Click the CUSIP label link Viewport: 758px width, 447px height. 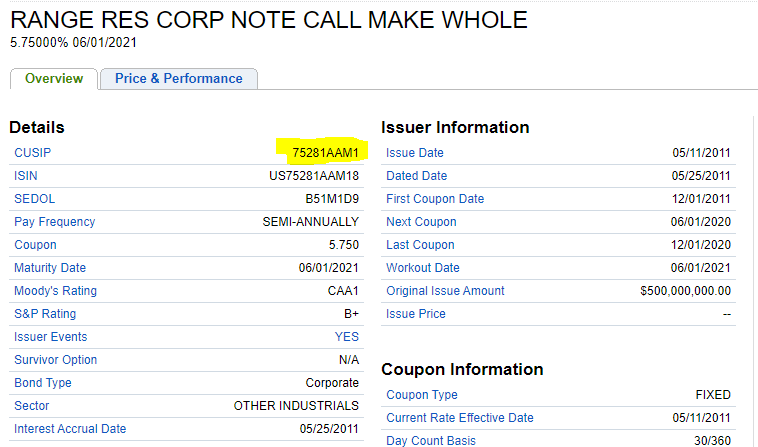pyautogui.click(x=32, y=153)
